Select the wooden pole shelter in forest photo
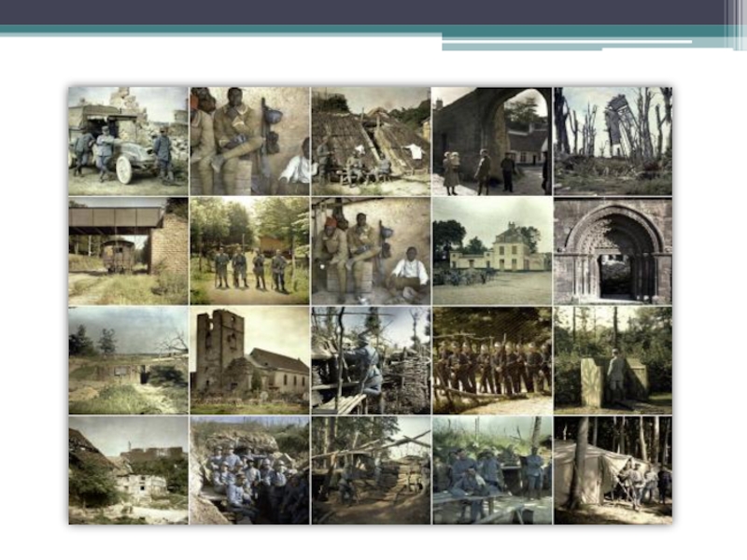The image size is (747, 560). pyautogui.click(x=371, y=469)
